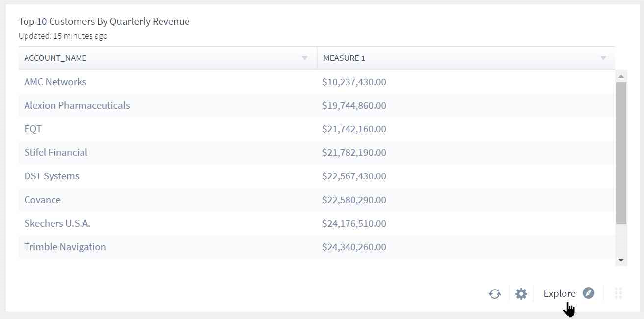The height and width of the screenshot is (319, 644).
Task: Select the Covance account
Action: pyautogui.click(x=43, y=200)
